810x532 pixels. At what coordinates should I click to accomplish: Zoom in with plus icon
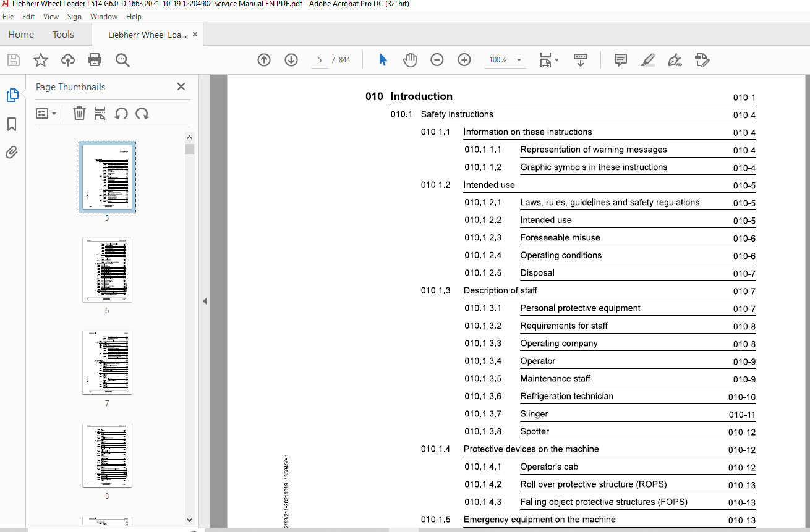pyautogui.click(x=464, y=60)
